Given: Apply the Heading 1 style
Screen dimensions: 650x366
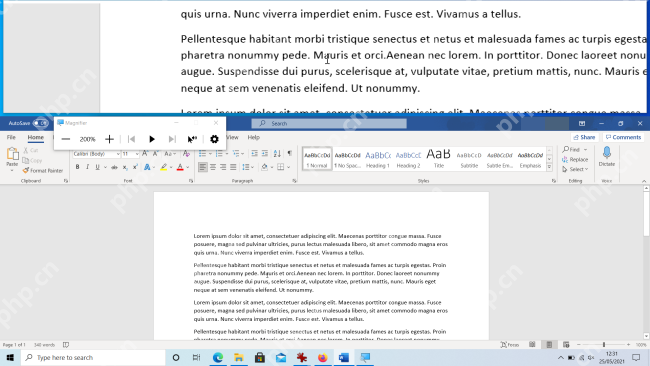Looking at the screenshot, I should point(378,158).
